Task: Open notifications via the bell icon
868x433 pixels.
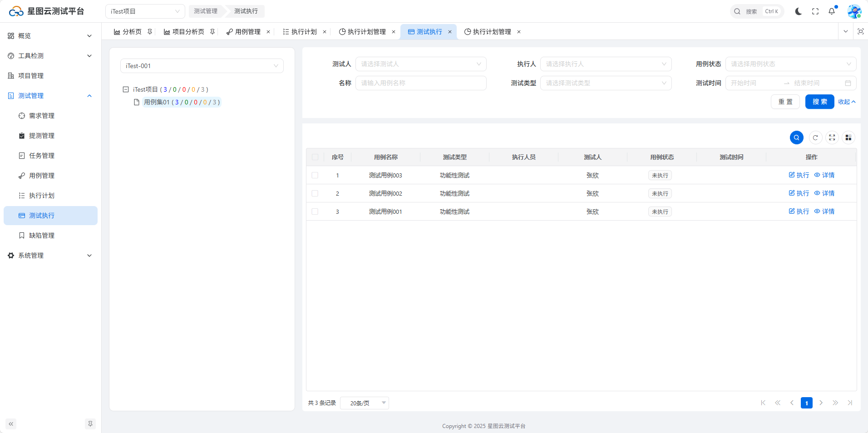Action: (x=832, y=11)
